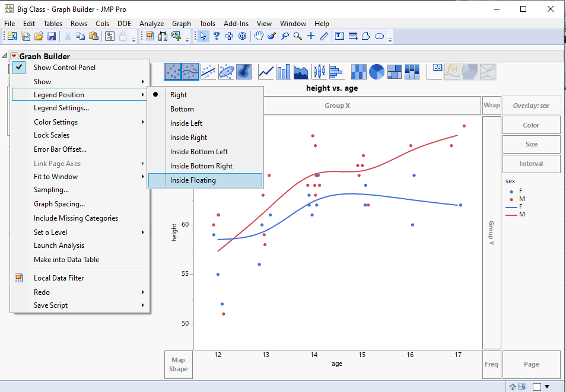
Task: Expand the Redo submenu
Action: [x=81, y=292]
